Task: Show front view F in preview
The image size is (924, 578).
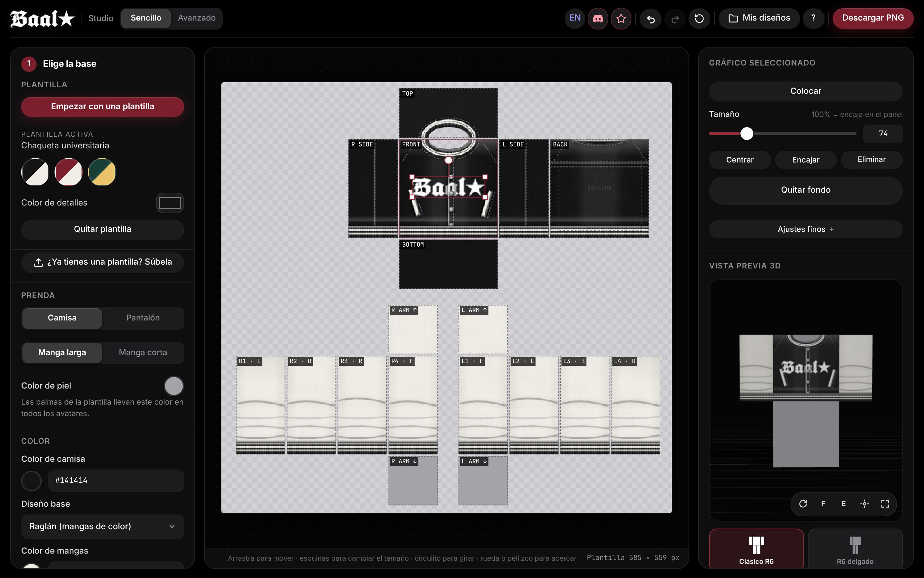Action: 823,504
